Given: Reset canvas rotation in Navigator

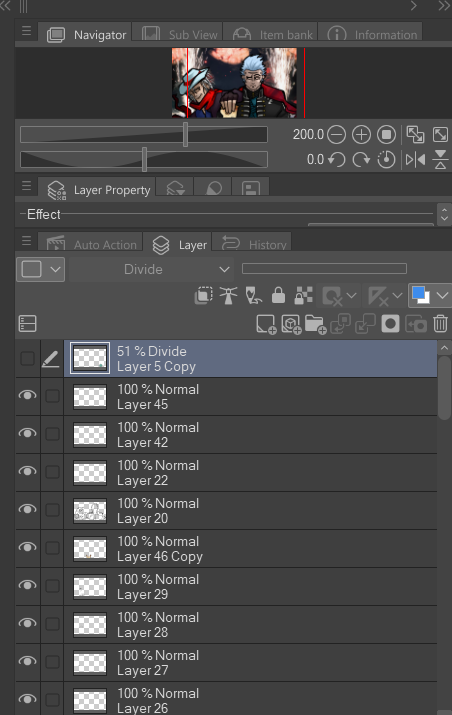Looking at the screenshot, I should (386, 160).
